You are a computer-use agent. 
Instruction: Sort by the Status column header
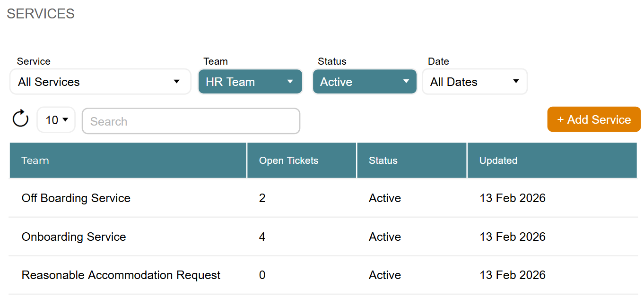pos(383,160)
